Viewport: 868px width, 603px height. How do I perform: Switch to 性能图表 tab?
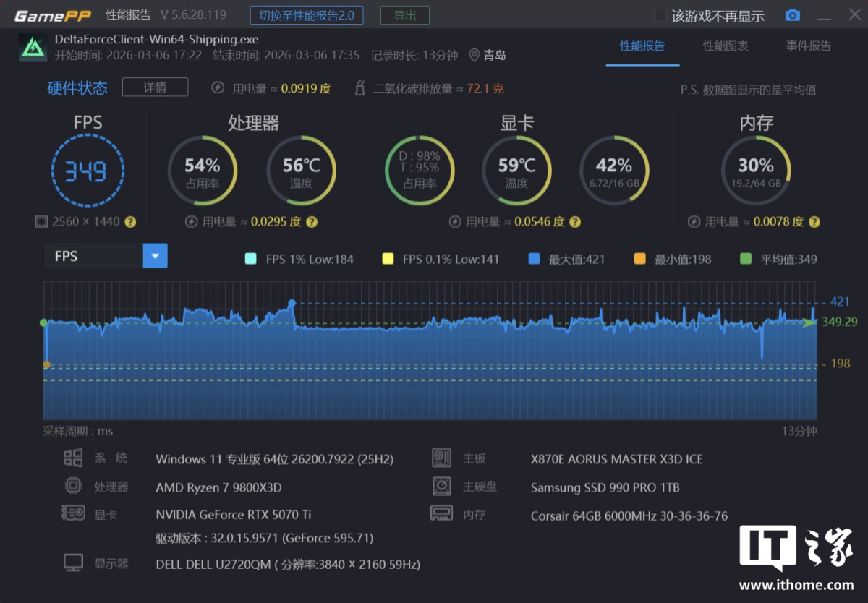(726, 46)
